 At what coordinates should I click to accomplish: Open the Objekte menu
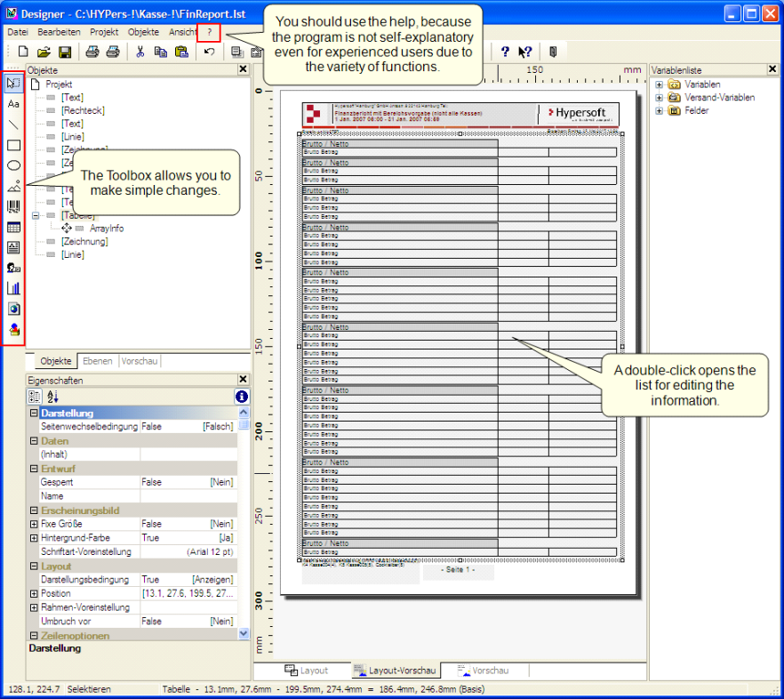pos(143,32)
